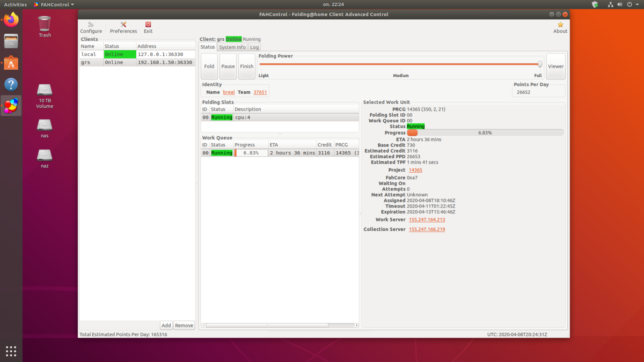Click Total Estimated Points Per Day text
Viewport: 644px width, 362px height.
point(123,334)
